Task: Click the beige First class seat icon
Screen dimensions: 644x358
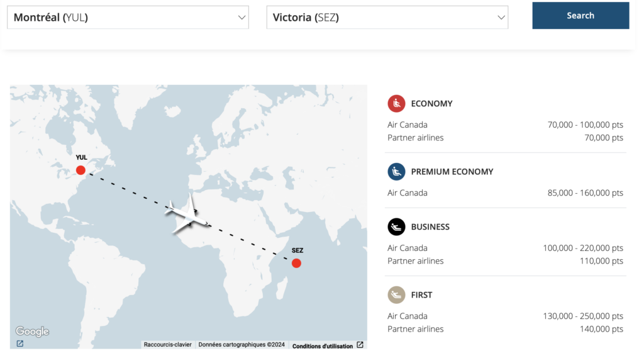Action: tap(396, 295)
